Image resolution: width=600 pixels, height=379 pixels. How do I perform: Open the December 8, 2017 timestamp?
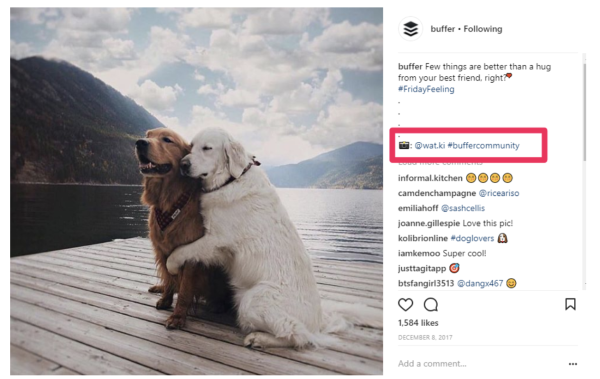425,337
